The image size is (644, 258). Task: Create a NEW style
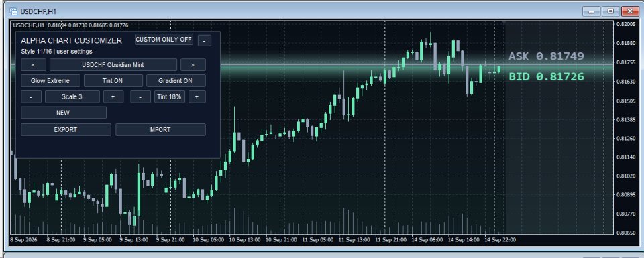pos(63,113)
